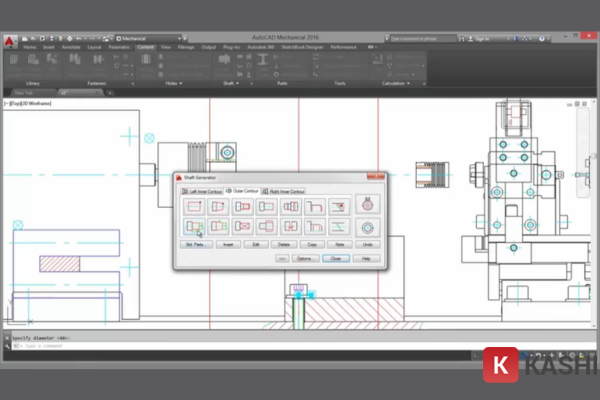Switch to Left Inner Contour tab
Viewport: 600px width, 400px height.
pos(202,191)
